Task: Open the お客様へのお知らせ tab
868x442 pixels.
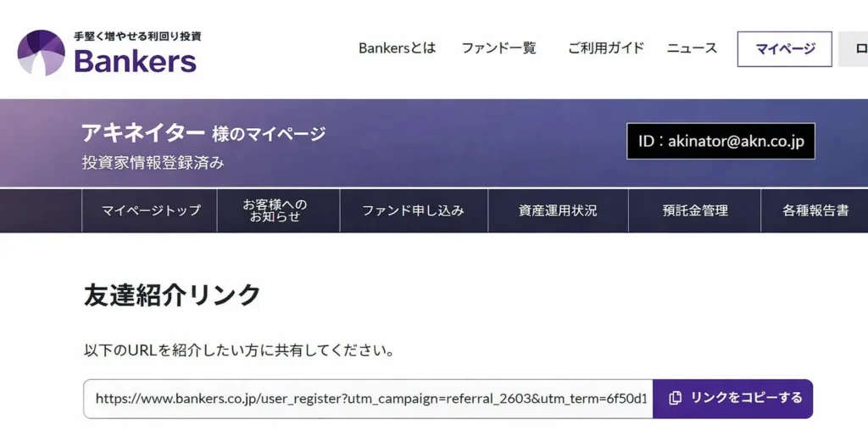Action: click(278, 210)
